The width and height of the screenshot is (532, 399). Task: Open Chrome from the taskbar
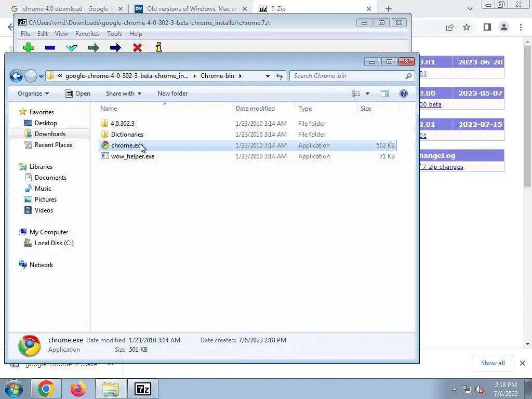click(46, 389)
